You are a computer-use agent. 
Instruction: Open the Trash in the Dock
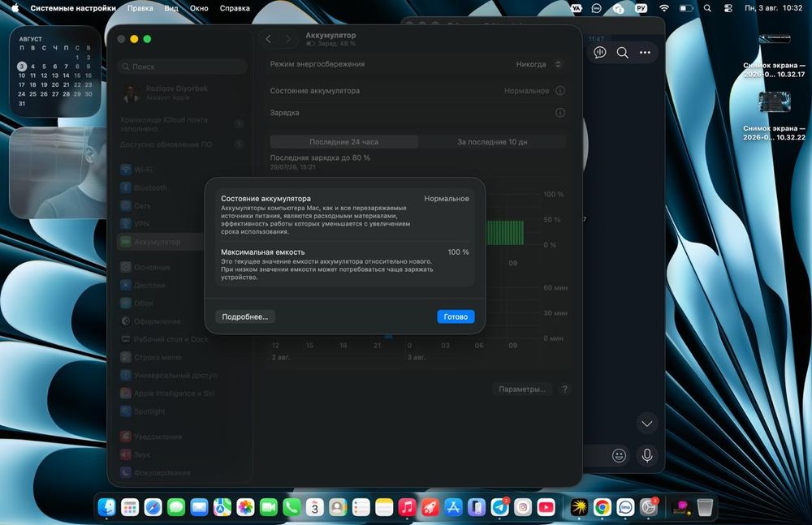click(x=705, y=507)
